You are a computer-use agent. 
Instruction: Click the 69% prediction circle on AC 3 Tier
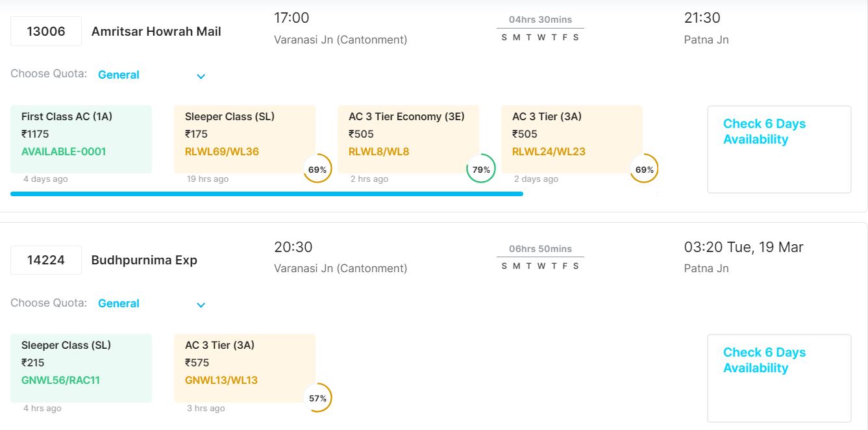click(644, 169)
